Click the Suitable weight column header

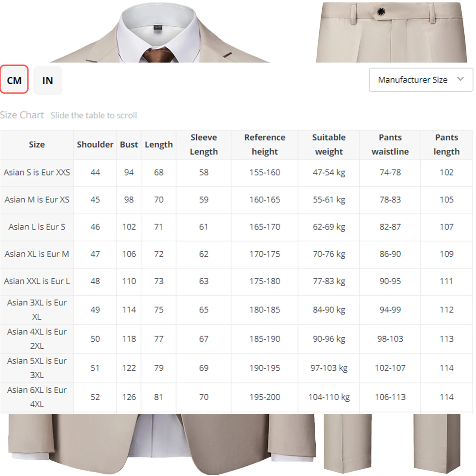[329, 145]
